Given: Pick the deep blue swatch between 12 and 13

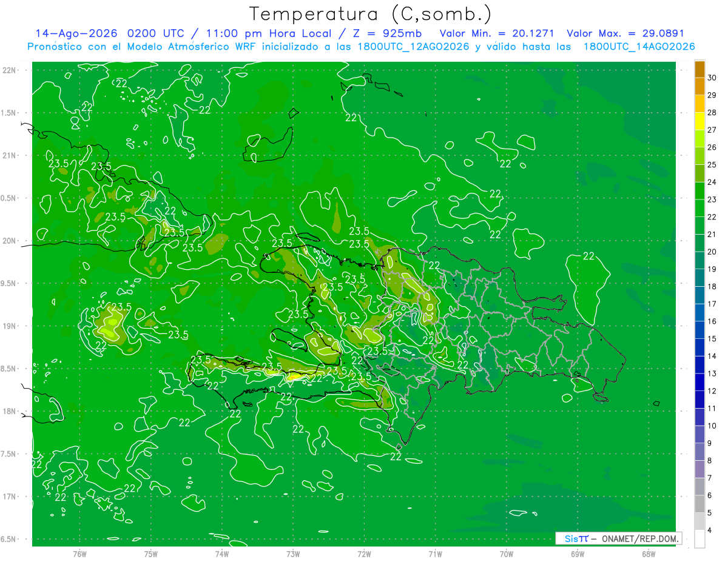Looking at the screenshot, I should pos(699,383).
